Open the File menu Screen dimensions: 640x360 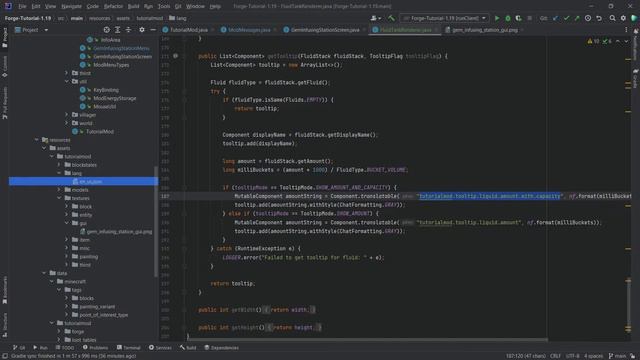(22, 6)
